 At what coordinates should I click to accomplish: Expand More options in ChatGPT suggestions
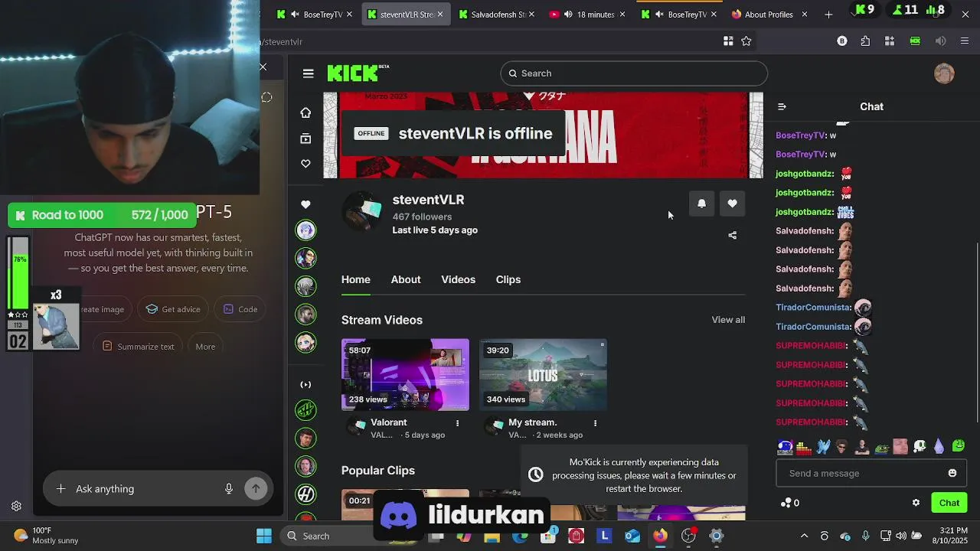[205, 347]
